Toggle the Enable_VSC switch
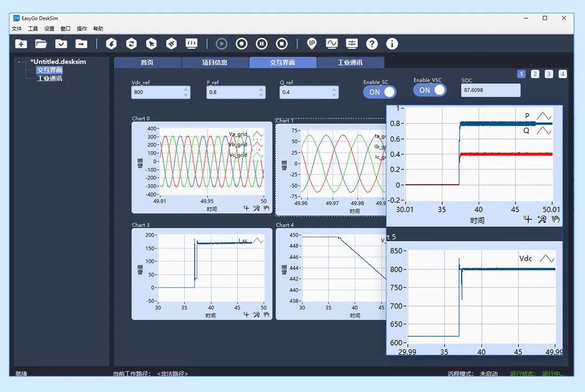This screenshot has height=392, width=585. click(x=430, y=90)
